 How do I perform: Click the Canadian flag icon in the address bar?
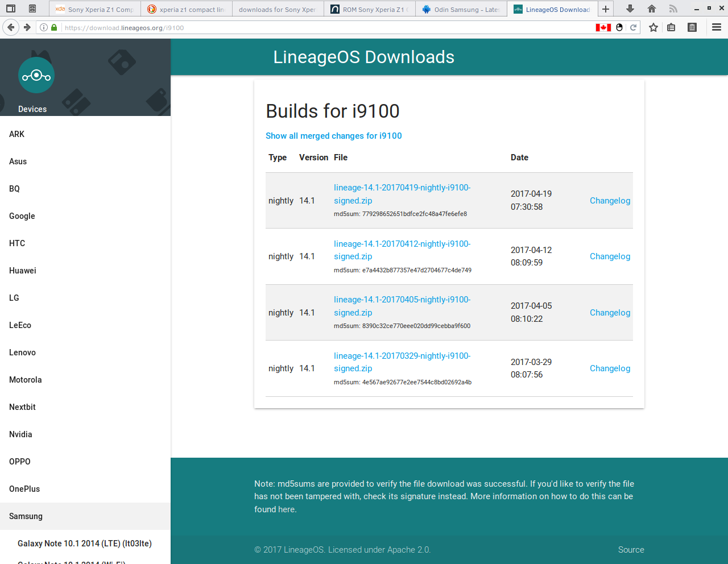[x=603, y=27]
